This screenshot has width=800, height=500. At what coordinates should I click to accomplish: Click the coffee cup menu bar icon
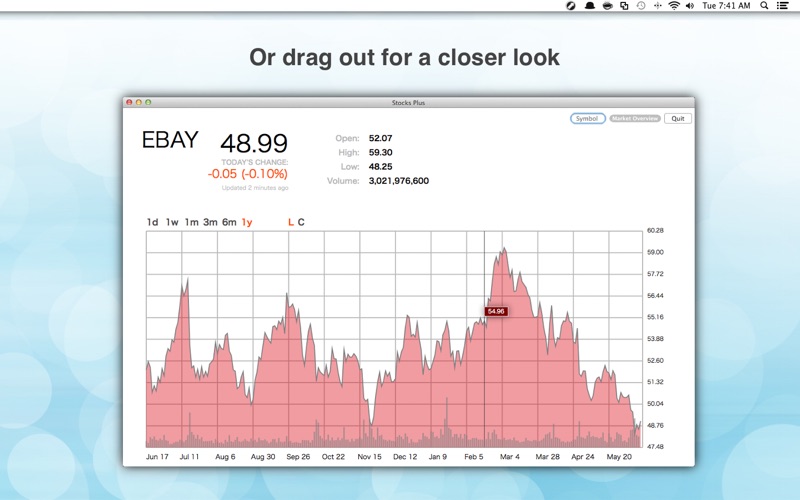[x=607, y=6]
